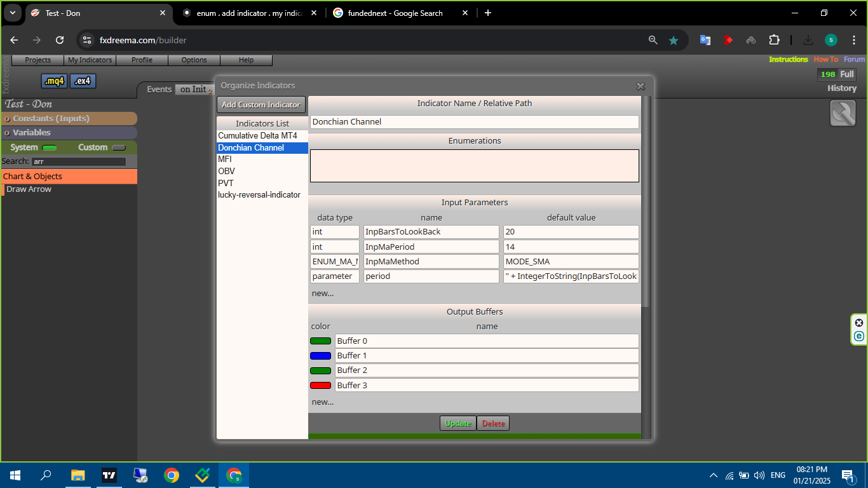Open the Options menu
The width and height of the screenshot is (868, 488).
[194, 60]
